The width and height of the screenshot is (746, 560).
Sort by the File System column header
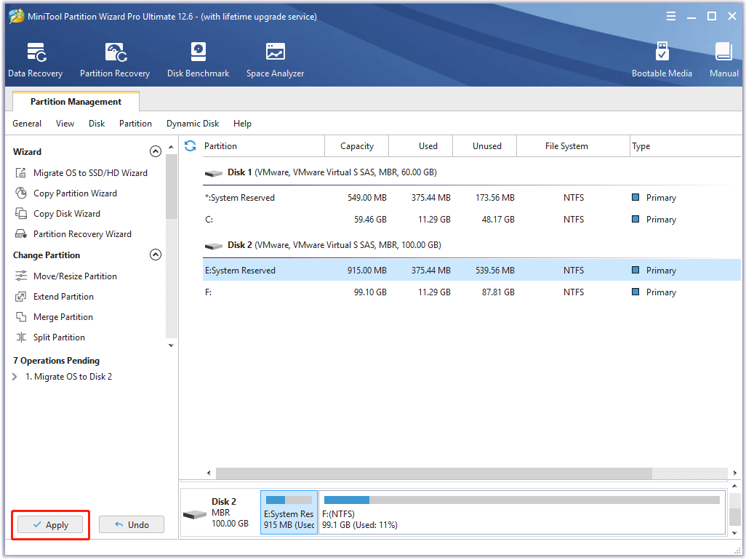tap(573, 146)
